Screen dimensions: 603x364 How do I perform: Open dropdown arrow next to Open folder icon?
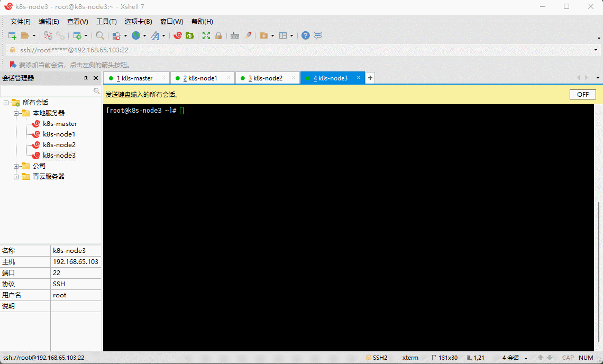(x=34, y=36)
